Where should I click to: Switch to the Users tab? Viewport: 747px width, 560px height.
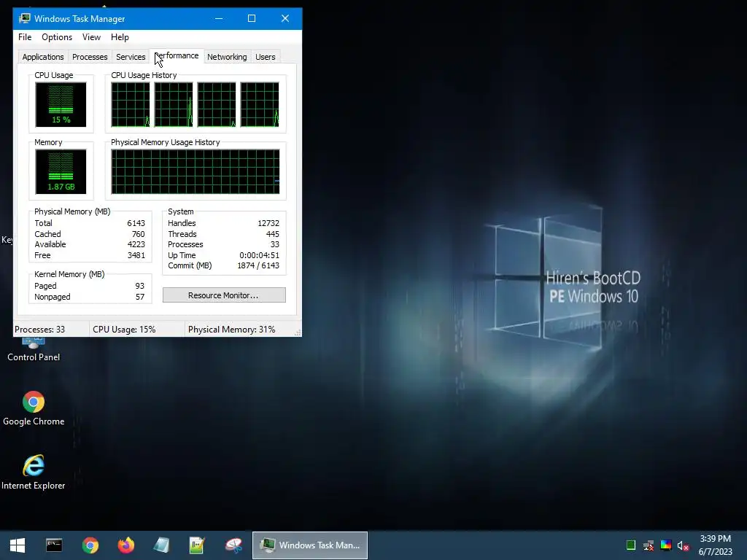click(266, 57)
